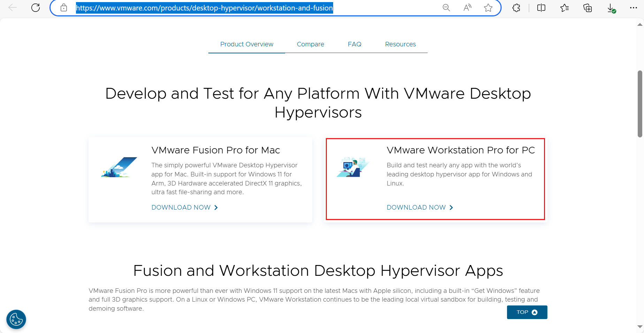This screenshot has width=644, height=333.
Task: Open the FAQ tab
Action: tap(354, 44)
